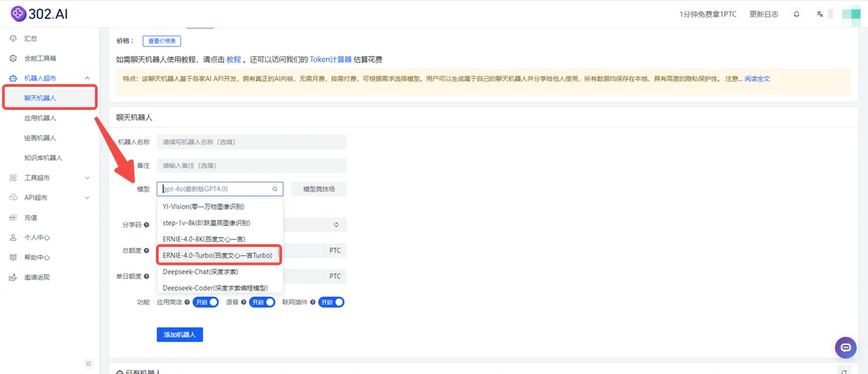Open the 教程 tutorial link
868x374 pixels.
pyautogui.click(x=234, y=59)
